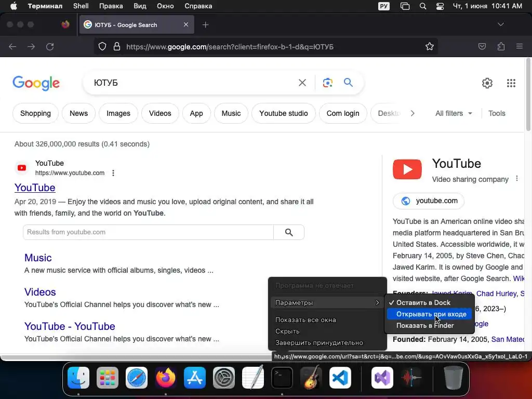Open the purple Visual Studio Dock icon
The height and width of the screenshot is (399, 532).
coord(382,378)
